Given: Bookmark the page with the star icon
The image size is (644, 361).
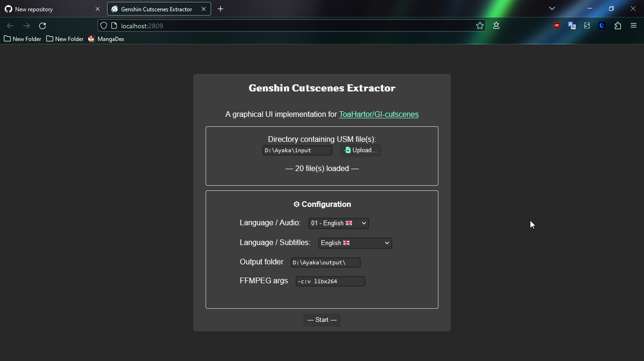Looking at the screenshot, I should tap(480, 25).
